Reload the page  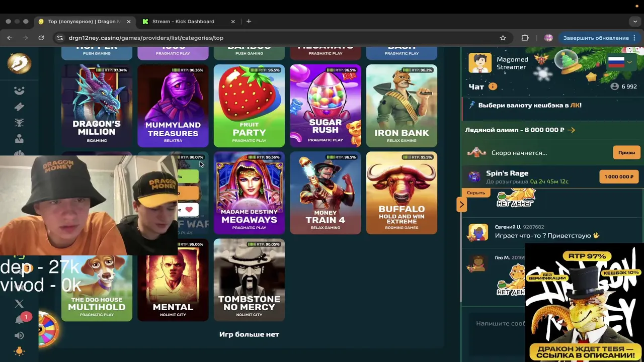[x=41, y=38]
